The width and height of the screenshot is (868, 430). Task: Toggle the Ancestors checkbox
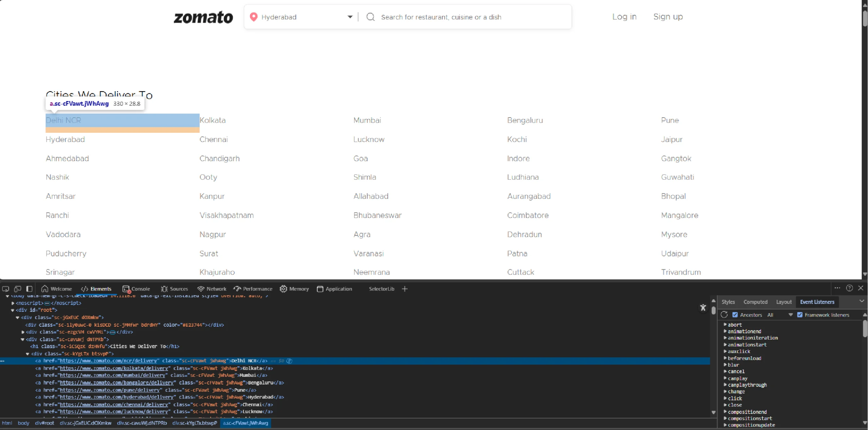tap(735, 315)
